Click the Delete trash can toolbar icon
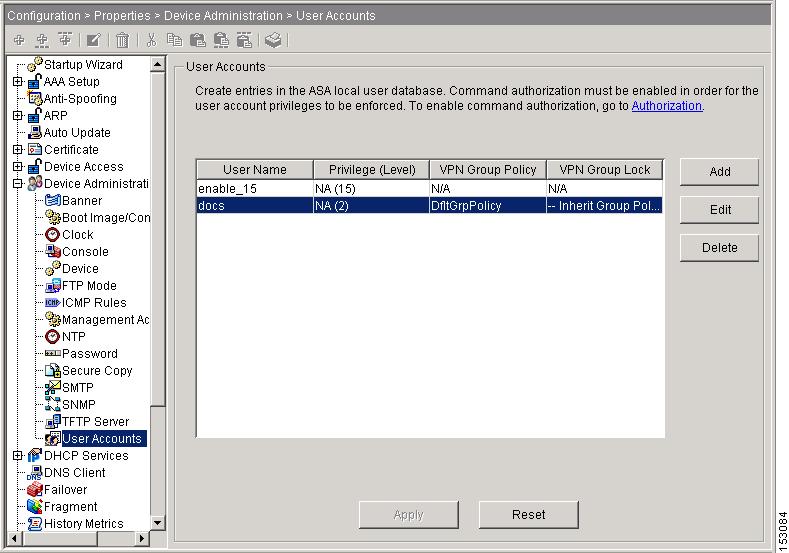 [x=122, y=40]
